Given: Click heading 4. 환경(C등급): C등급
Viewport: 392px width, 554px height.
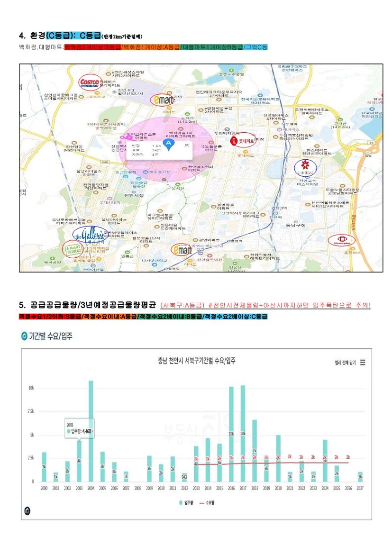Looking at the screenshot, I should coord(60,36).
